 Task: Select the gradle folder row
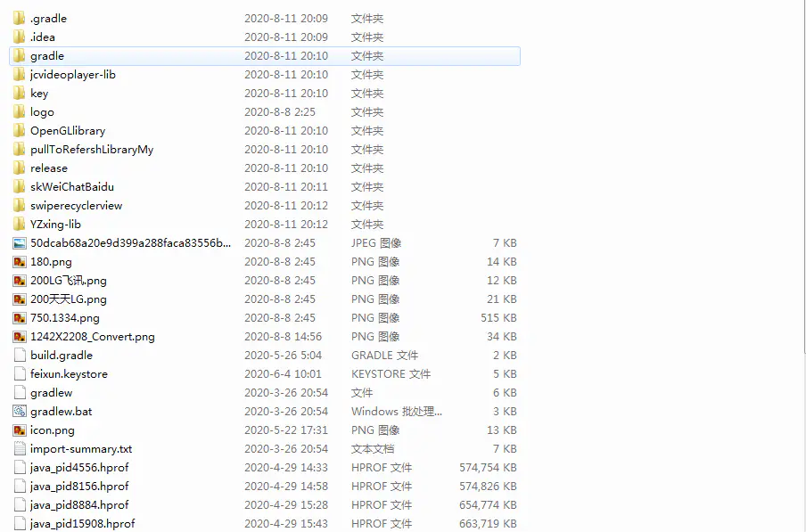coord(47,56)
